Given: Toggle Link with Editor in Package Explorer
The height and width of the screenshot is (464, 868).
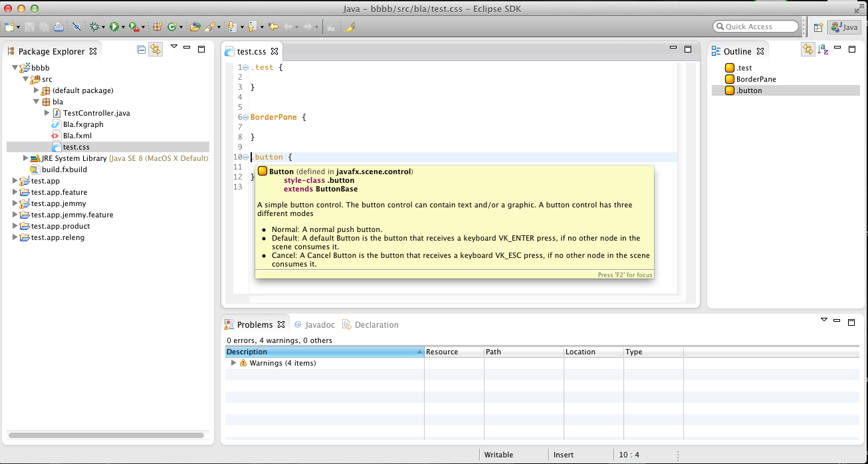Looking at the screenshot, I should 156,49.
